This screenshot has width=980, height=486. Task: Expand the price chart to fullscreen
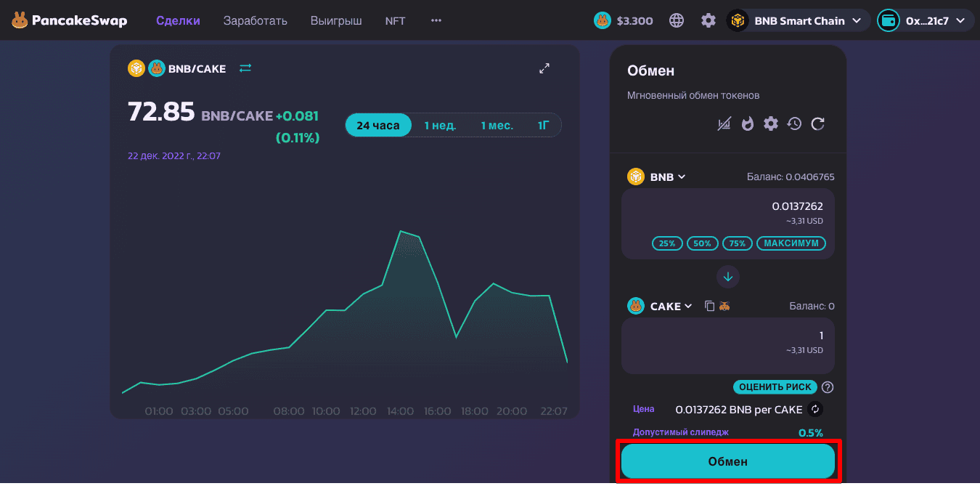544,68
